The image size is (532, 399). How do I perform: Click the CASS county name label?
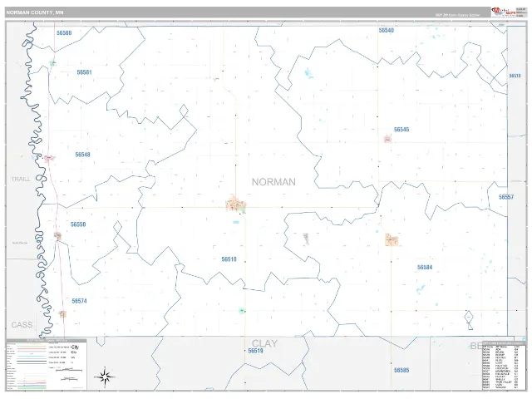22,325
